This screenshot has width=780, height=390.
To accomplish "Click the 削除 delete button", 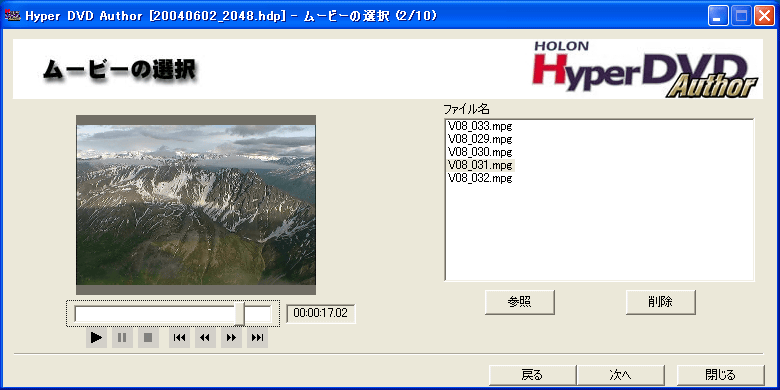I will 661,302.
